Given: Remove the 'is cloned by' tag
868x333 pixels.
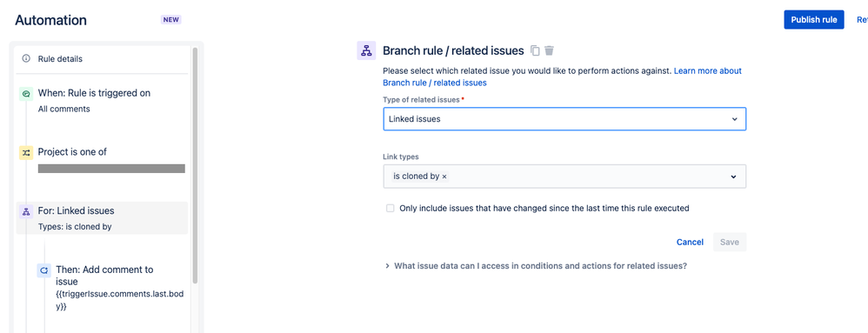Looking at the screenshot, I should pos(444,177).
